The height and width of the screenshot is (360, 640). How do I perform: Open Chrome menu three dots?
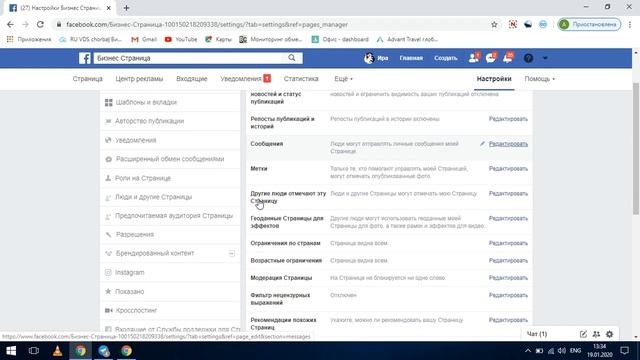pos(631,24)
